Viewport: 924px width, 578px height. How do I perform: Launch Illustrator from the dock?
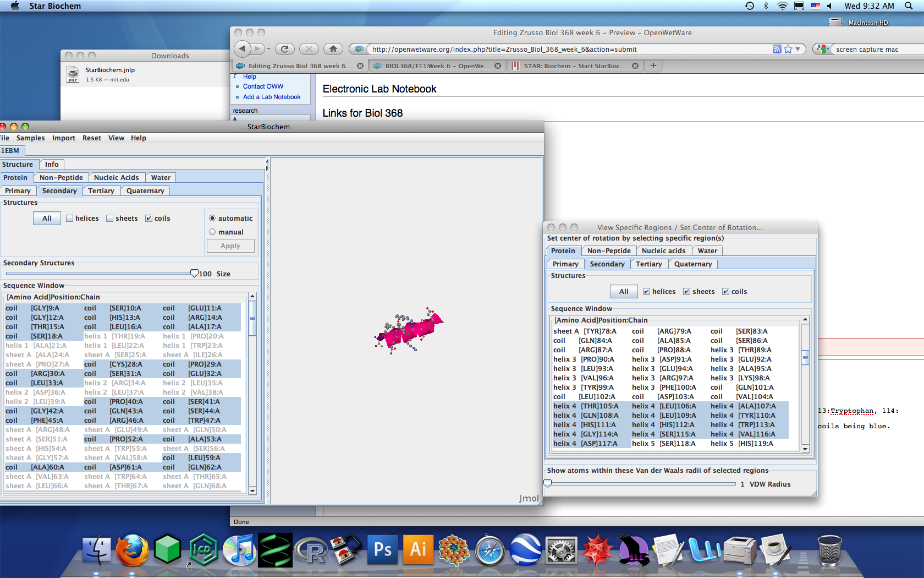(x=418, y=550)
